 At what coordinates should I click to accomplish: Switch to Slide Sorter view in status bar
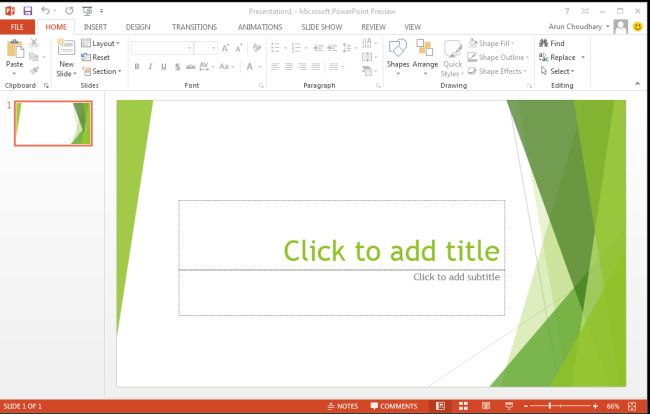coord(463,406)
